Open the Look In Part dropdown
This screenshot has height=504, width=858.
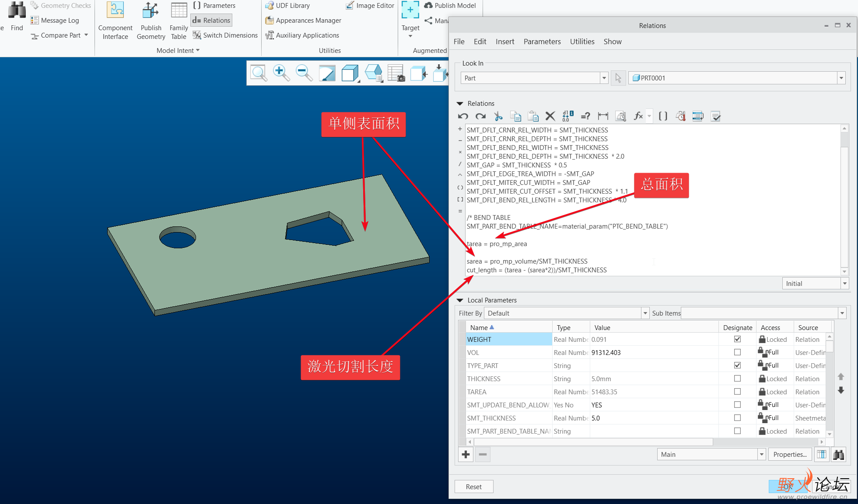tap(604, 78)
